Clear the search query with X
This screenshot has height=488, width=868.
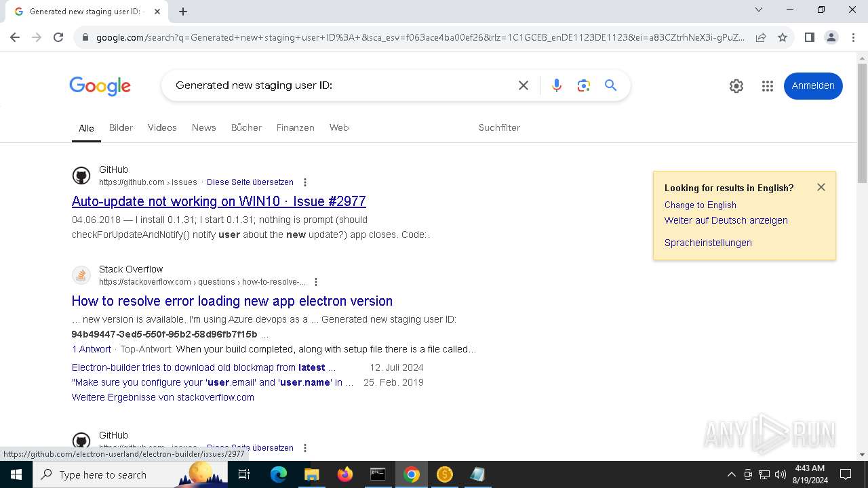[x=524, y=85]
